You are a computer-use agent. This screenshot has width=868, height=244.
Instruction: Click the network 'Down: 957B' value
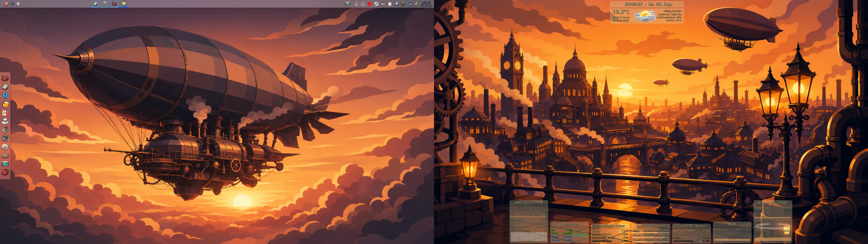tap(569, 240)
